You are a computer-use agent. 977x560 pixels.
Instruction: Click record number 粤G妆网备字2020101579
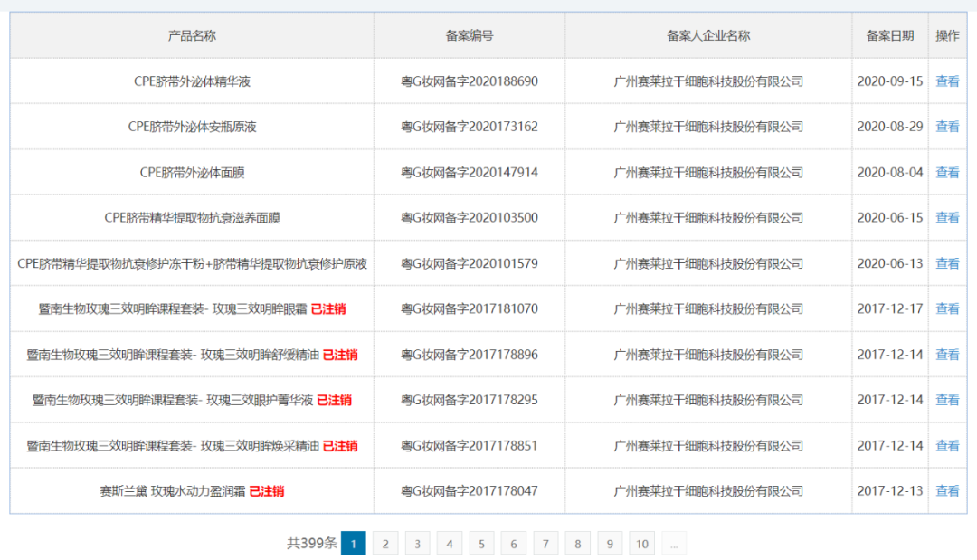(x=470, y=263)
